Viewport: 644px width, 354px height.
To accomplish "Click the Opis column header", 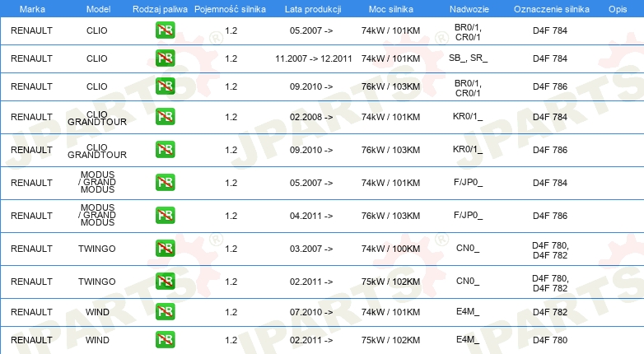I will click(618, 9).
